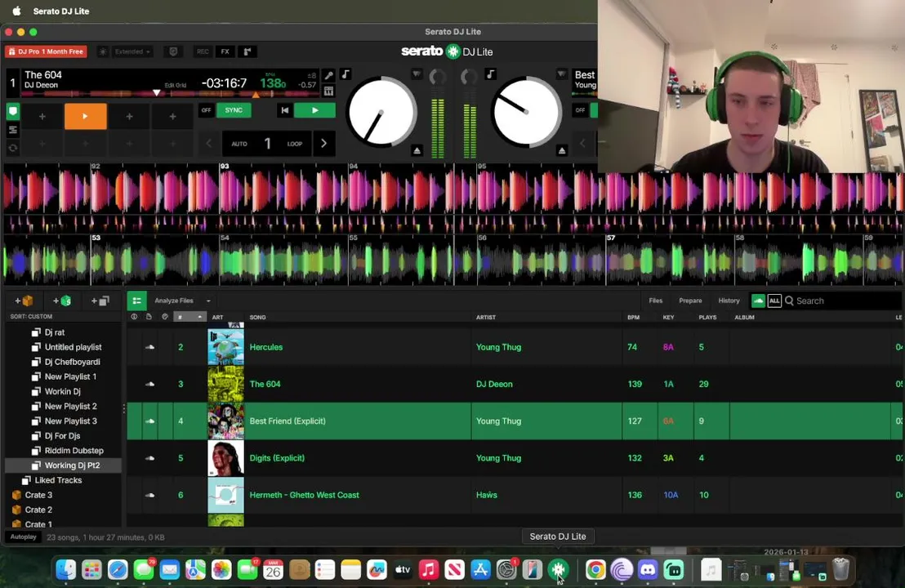Sort library by BPM column header
The height and width of the screenshot is (588, 905).
pyautogui.click(x=633, y=318)
